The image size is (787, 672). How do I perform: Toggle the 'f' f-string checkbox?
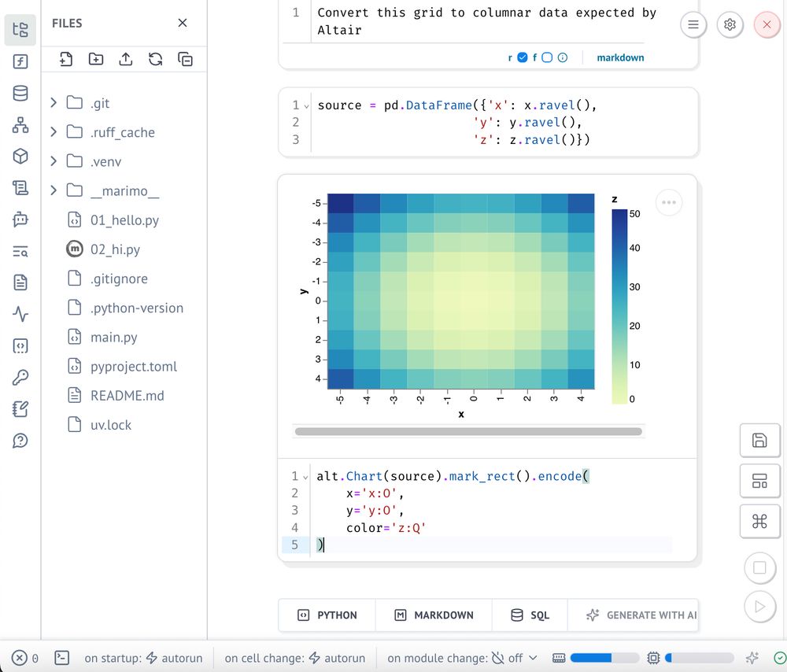click(547, 57)
